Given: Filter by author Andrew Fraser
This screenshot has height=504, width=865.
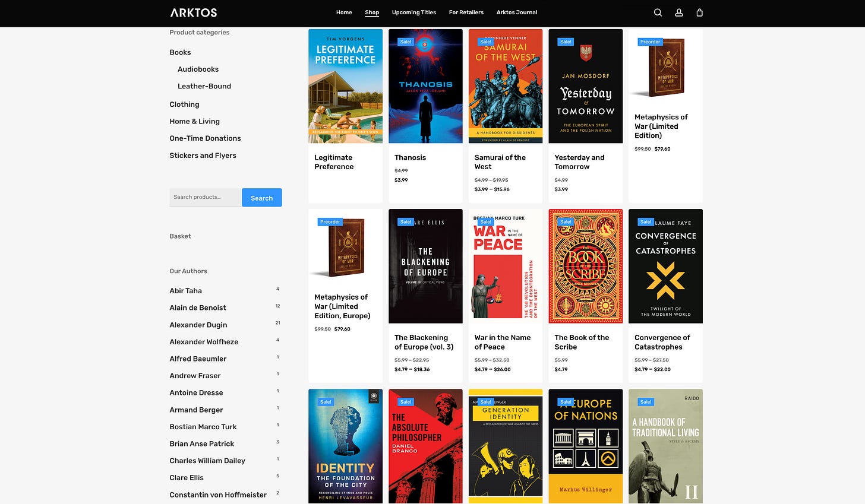Looking at the screenshot, I should [x=195, y=376].
